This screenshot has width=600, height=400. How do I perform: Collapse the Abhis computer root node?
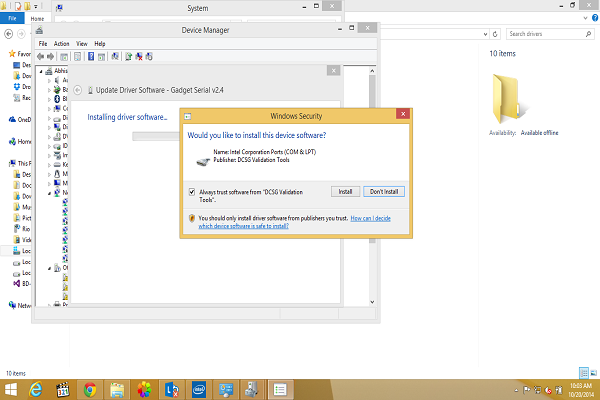pos(41,71)
